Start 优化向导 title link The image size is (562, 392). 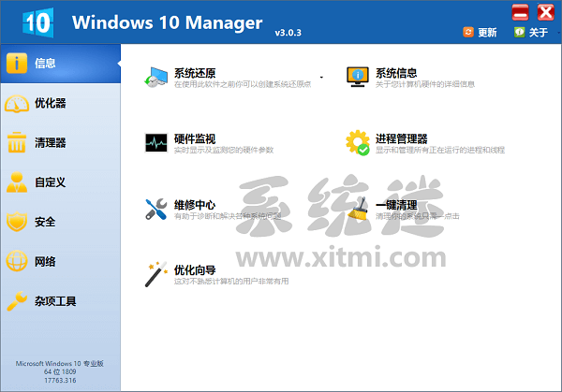pyautogui.click(x=195, y=270)
